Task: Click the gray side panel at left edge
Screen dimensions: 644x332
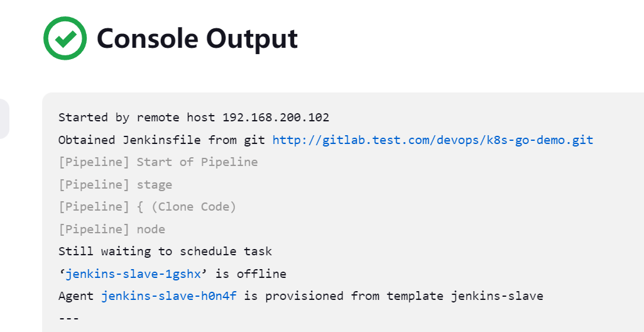Action: 4,118
